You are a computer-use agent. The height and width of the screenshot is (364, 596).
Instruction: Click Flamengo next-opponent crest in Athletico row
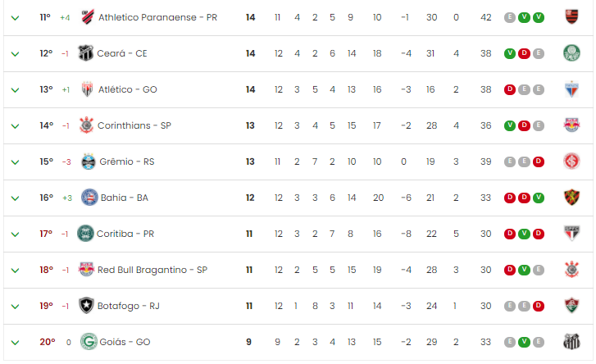pyautogui.click(x=571, y=17)
